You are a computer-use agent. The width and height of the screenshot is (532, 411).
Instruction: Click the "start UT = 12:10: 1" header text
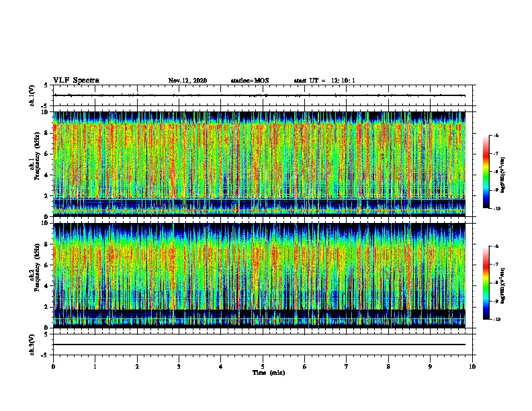pos(324,81)
